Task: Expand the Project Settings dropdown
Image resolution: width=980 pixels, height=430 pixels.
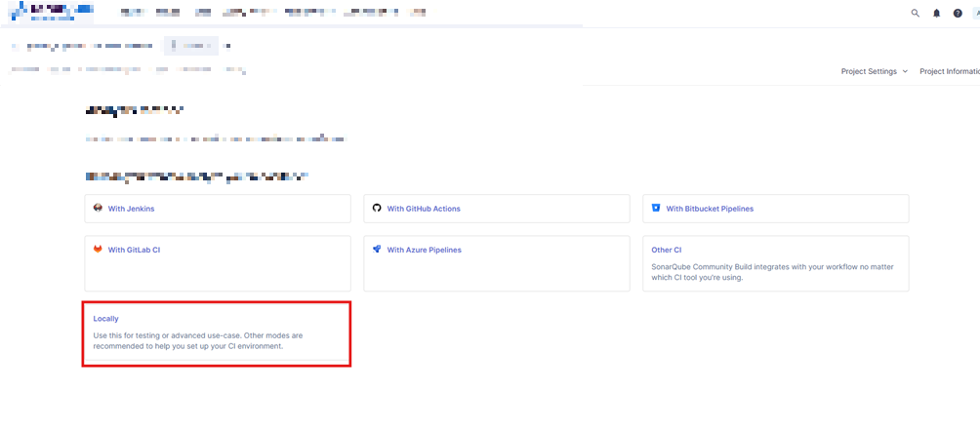Action: pos(875,71)
